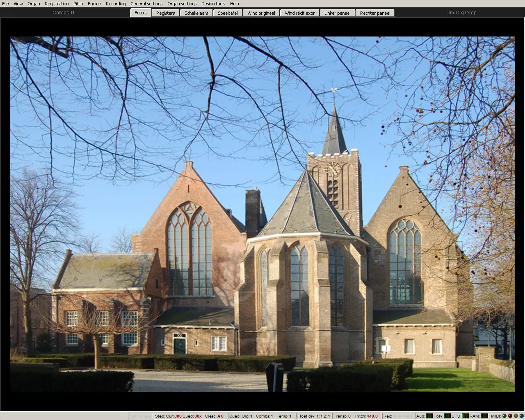Click the Poly polyphony meter
This screenshot has width=525, height=420.
(x=447, y=416)
